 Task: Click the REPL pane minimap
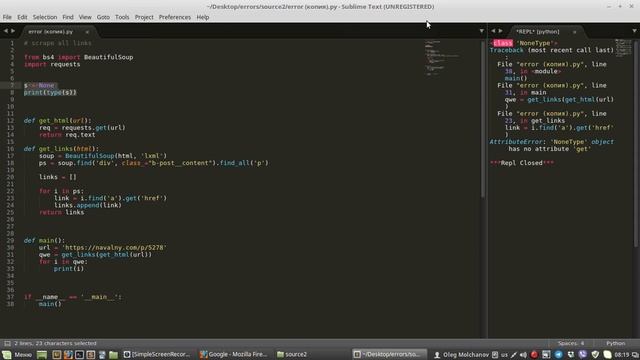coord(623,48)
